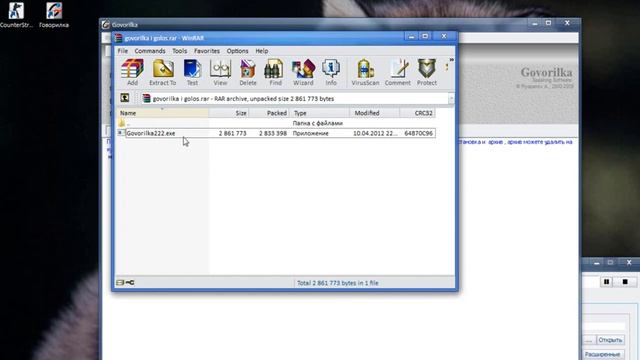The width and height of the screenshot is (640, 360).
Task: Open the archive path dropdown arrow
Action: (x=451, y=98)
